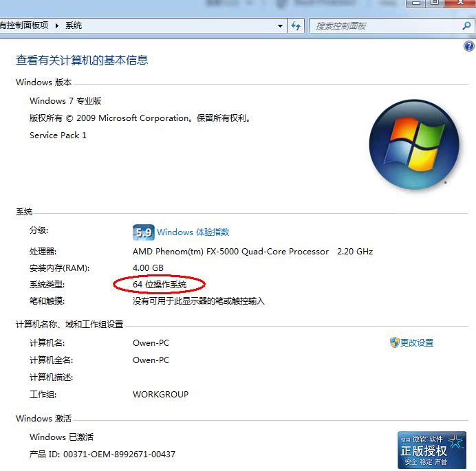
Task: Open the Windows 体验指数 link
Action: pyautogui.click(x=193, y=232)
